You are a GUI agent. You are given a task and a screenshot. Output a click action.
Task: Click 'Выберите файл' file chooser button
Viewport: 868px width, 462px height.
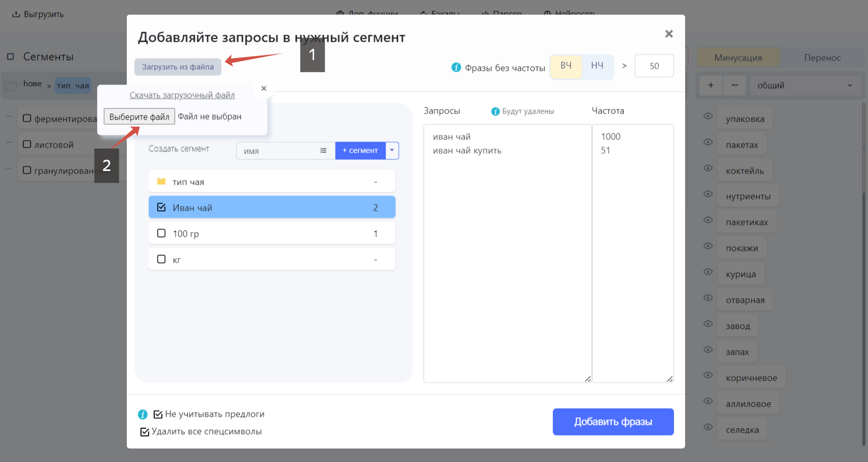click(x=139, y=117)
